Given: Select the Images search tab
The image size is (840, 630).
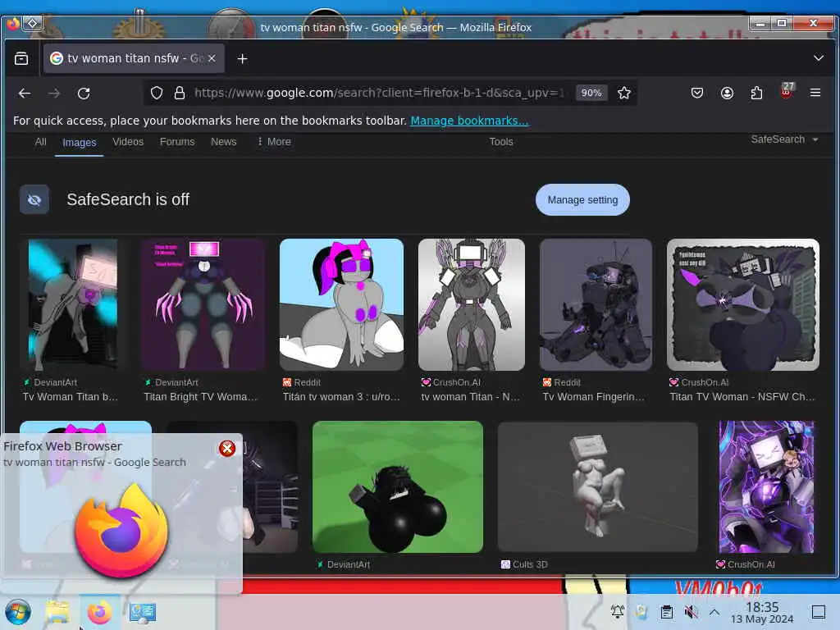Looking at the screenshot, I should [80, 143].
